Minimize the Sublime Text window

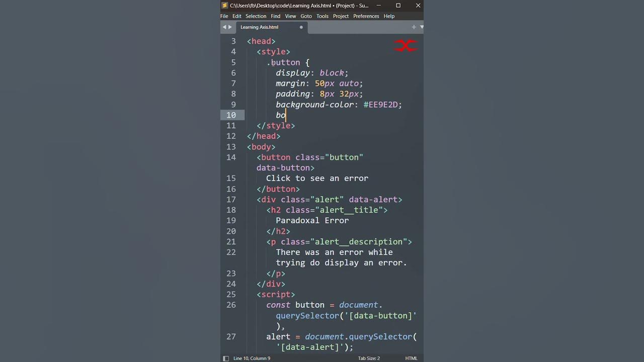click(378, 6)
